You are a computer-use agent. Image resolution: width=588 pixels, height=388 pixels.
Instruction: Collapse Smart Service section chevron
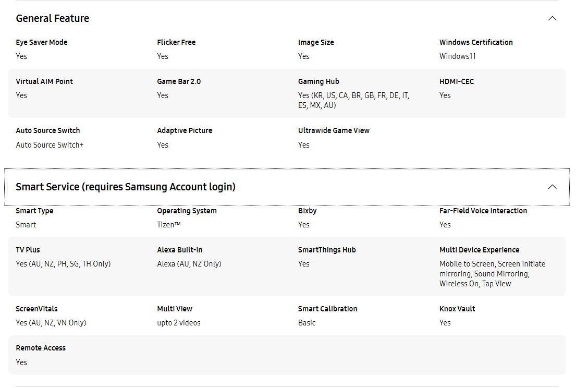point(552,187)
